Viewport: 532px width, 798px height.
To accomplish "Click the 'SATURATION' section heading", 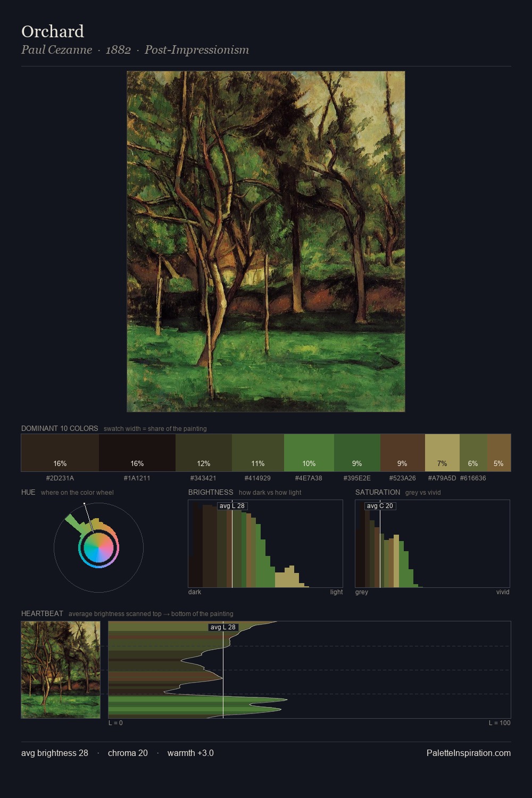I will [378, 492].
